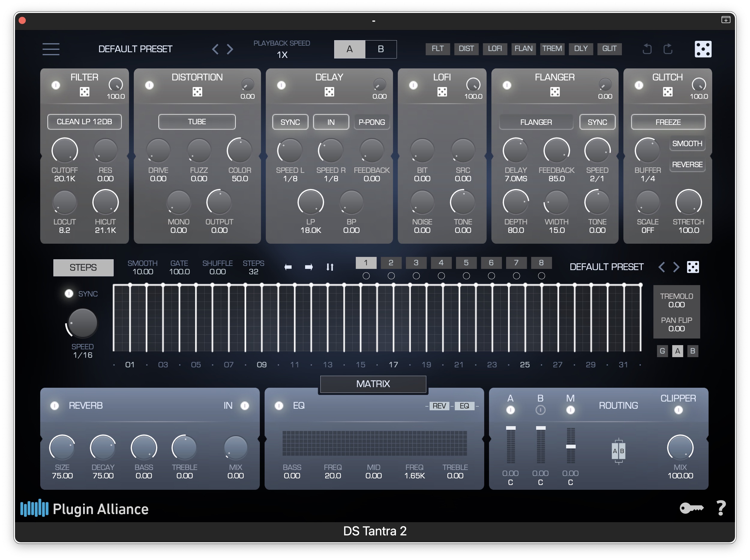Click the EQ curve display grid

374,443
